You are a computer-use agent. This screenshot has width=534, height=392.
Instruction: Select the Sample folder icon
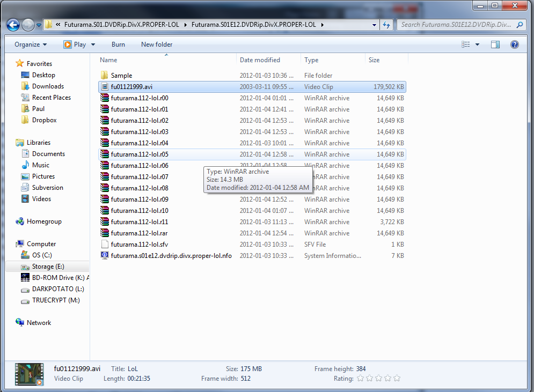coord(105,75)
